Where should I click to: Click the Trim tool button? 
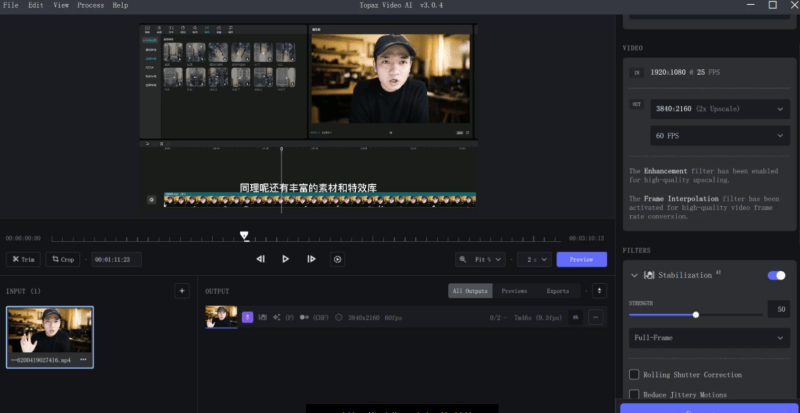pos(23,259)
